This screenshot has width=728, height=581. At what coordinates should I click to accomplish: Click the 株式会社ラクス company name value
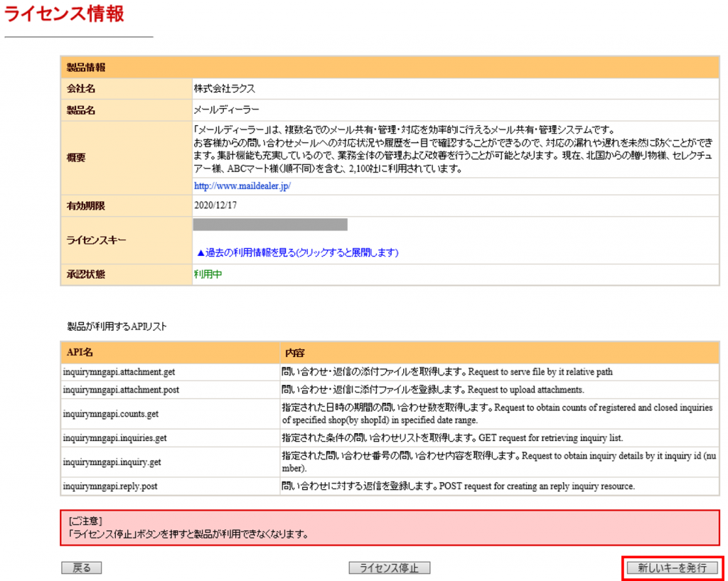(x=224, y=88)
